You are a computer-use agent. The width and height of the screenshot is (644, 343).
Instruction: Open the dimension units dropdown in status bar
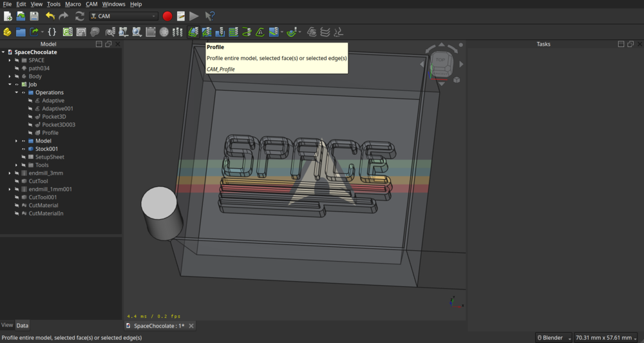(x=605, y=338)
